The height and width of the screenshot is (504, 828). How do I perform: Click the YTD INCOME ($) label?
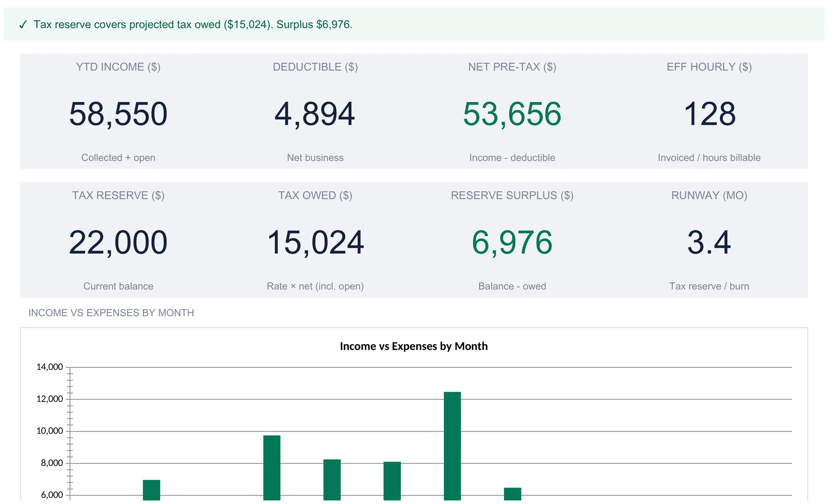(118, 67)
